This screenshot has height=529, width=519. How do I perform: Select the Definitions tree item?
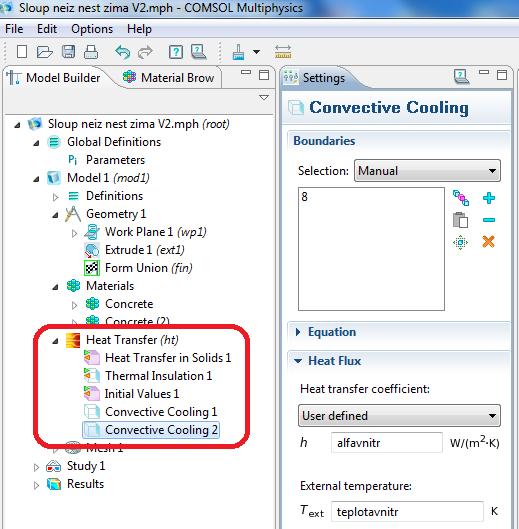(114, 196)
